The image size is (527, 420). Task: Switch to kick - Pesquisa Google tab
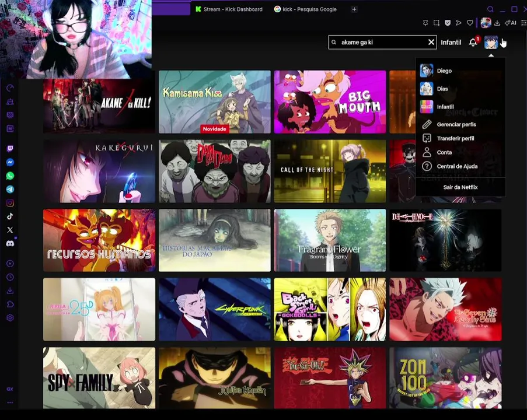(x=305, y=9)
